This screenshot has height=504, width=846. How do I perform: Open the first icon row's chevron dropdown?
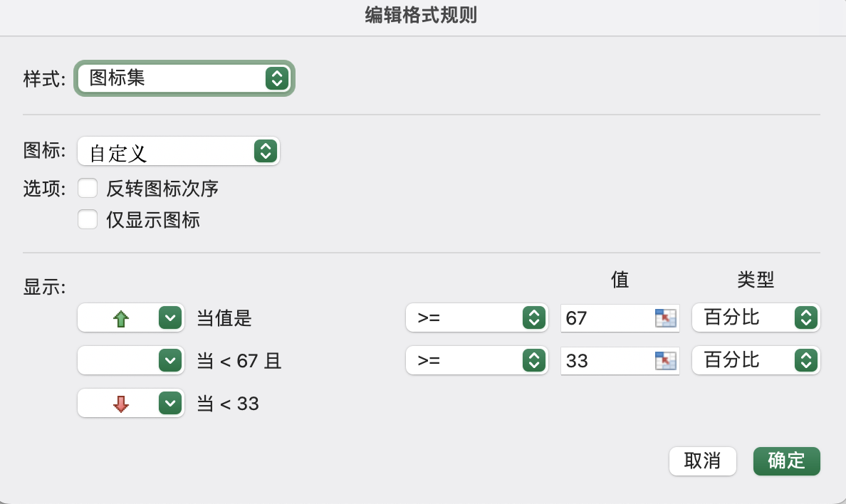pos(169,318)
